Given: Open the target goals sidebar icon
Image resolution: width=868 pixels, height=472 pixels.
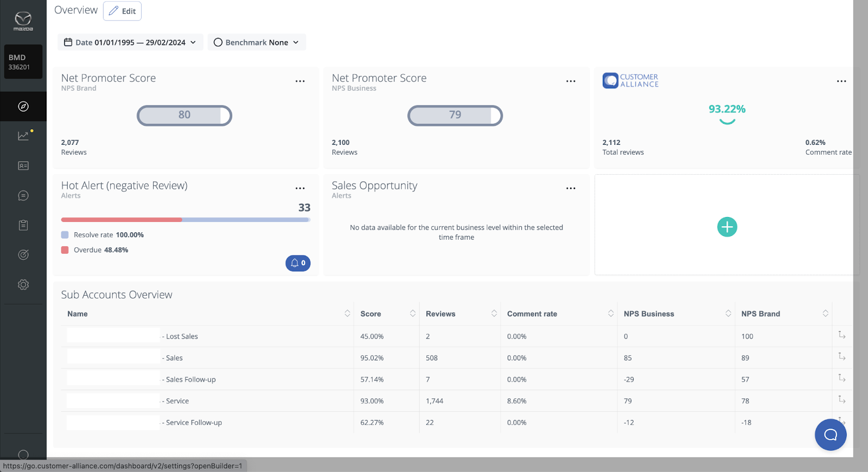Looking at the screenshot, I should [23, 254].
